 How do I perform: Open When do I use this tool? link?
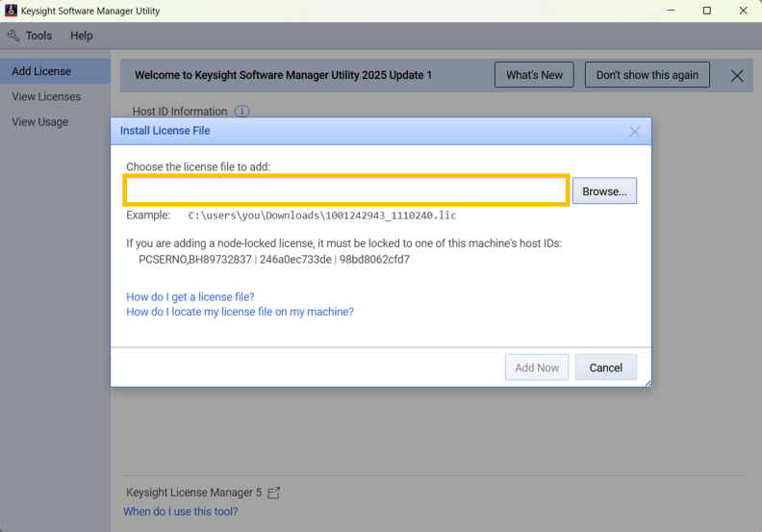click(180, 512)
